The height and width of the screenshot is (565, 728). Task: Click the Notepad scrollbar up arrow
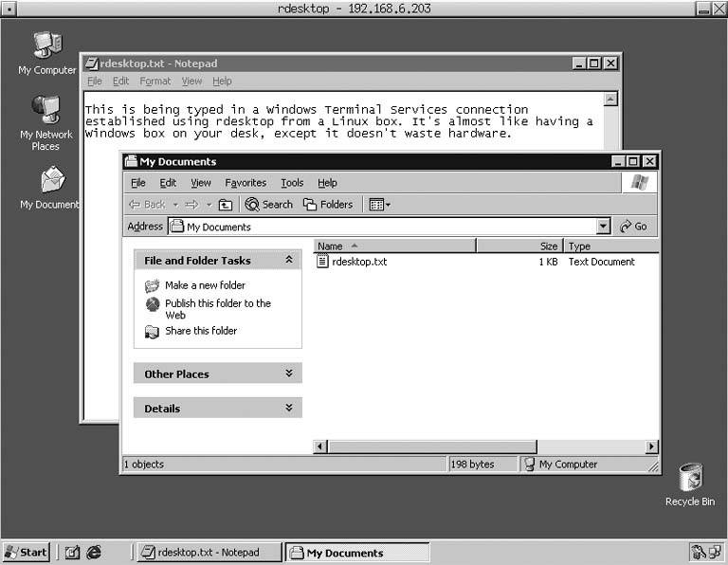[x=610, y=99]
